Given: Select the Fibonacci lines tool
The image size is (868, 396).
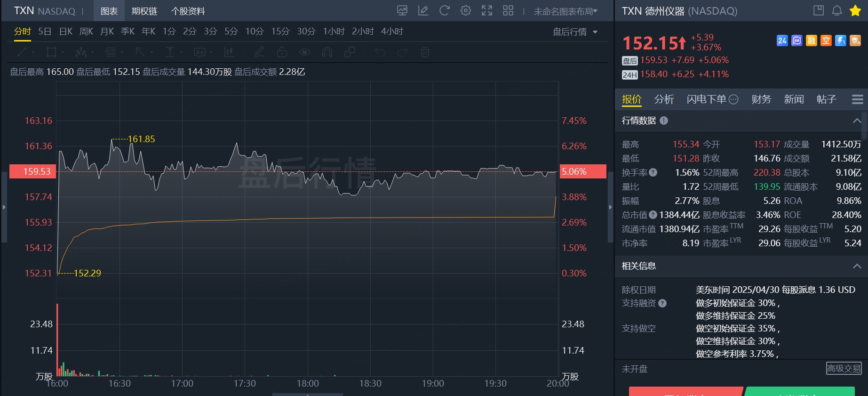Looking at the screenshot, I should tap(111, 52).
